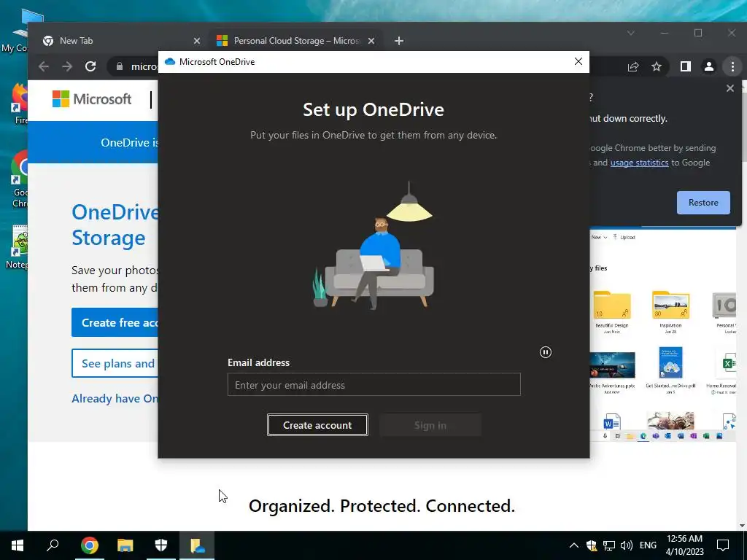Pause the OneDrive setup animation
Screen dimensions: 747x560
546,352
